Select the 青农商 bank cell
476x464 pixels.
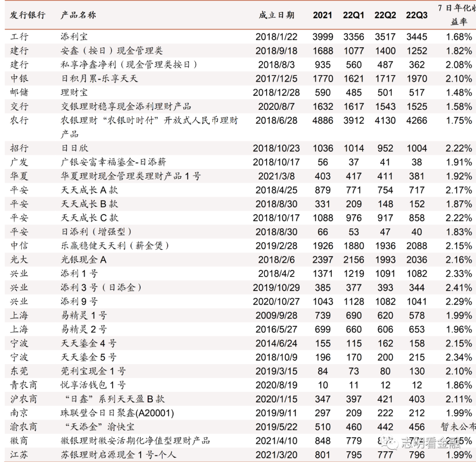tap(23, 385)
